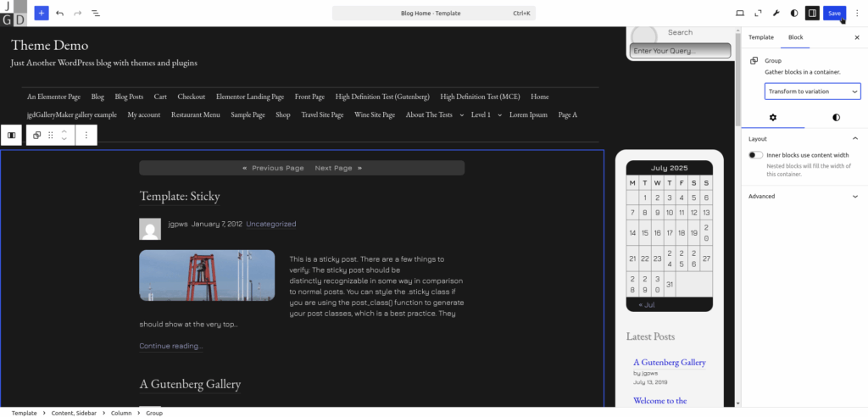Open the Styles panel via the half-circle icon

(x=793, y=14)
